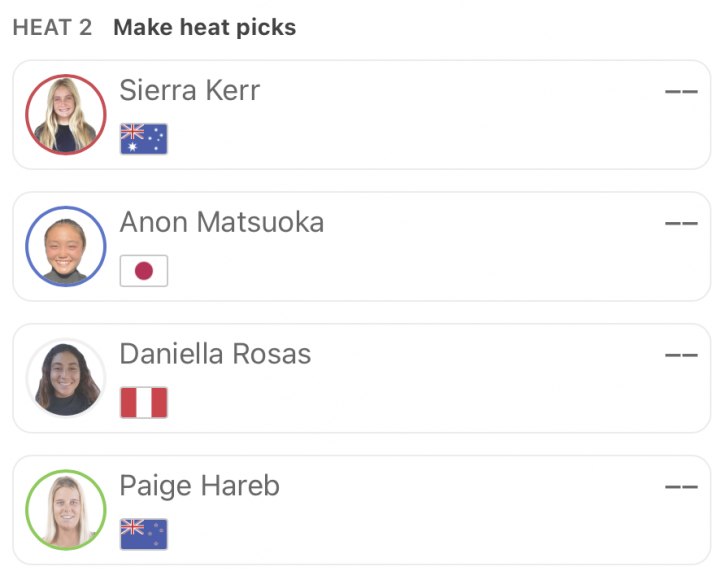The image size is (722, 571).
Task: Click the New Zealand flag under Paige Hareb
Action: pos(144,534)
